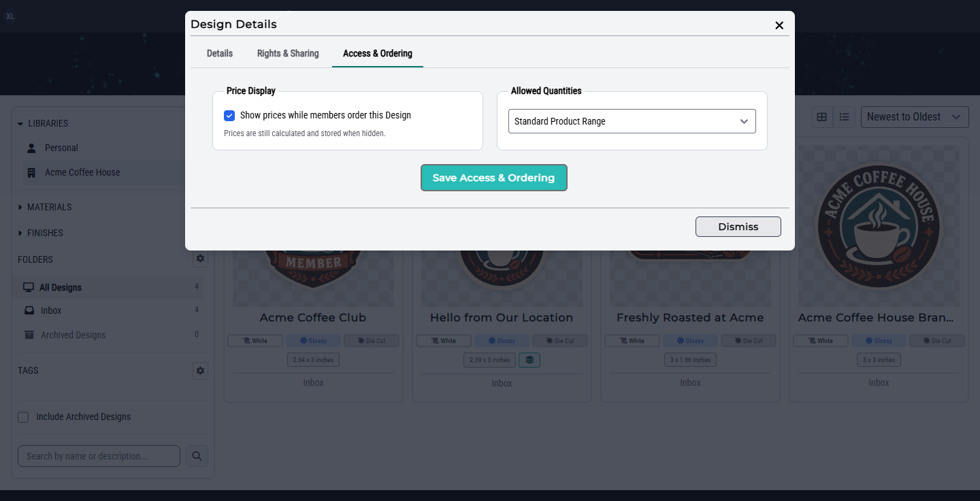Viewport: 980px width, 501px height.
Task: Click the 3 x 1.66 inches size badge
Action: (x=690, y=360)
